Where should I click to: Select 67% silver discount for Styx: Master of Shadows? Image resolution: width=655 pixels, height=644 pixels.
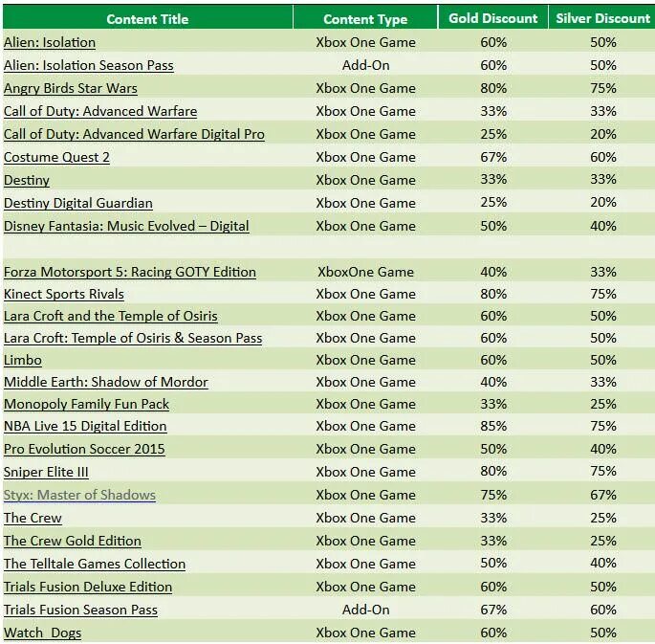point(603,495)
